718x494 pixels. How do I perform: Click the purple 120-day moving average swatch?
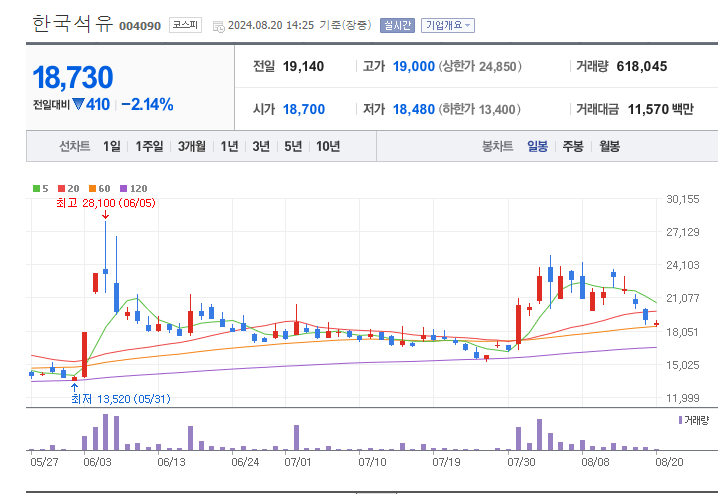click(123, 189)
